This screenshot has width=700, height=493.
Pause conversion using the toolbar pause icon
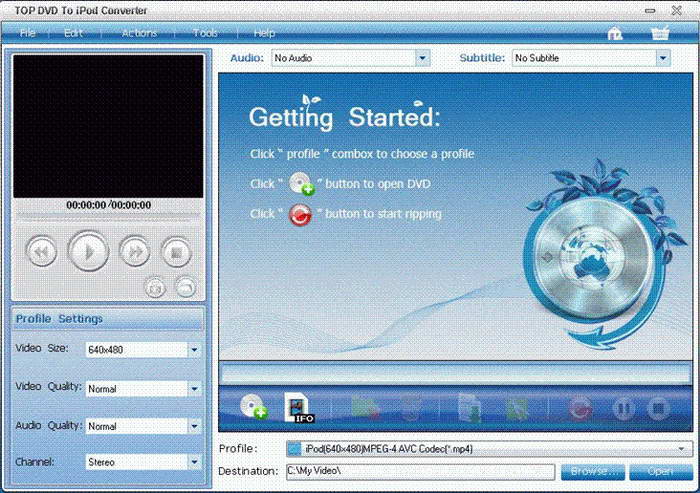(624, 409)
